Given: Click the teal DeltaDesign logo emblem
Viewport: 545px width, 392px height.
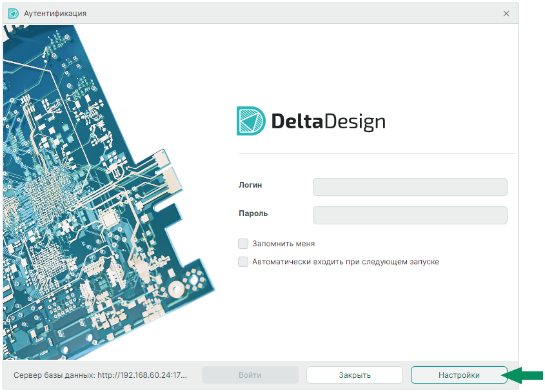Looking at the screenshot, I should click(251, 121).
